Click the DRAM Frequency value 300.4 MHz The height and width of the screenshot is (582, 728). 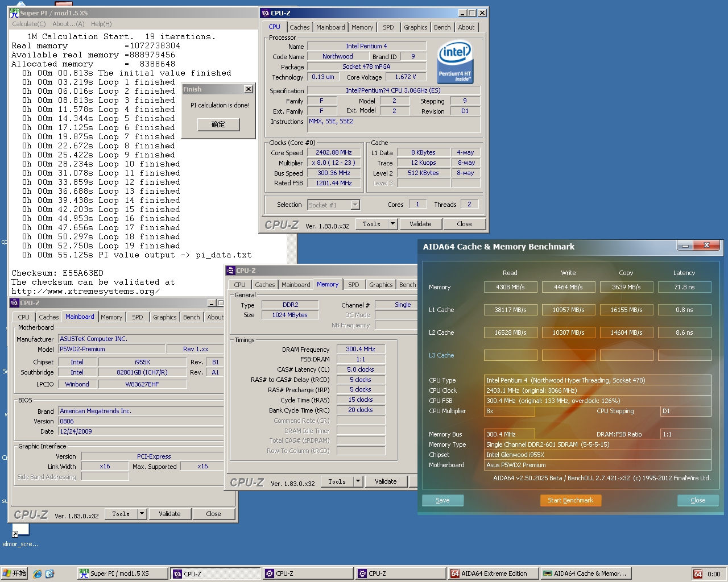pyautogui.click(x=361, y=349)
